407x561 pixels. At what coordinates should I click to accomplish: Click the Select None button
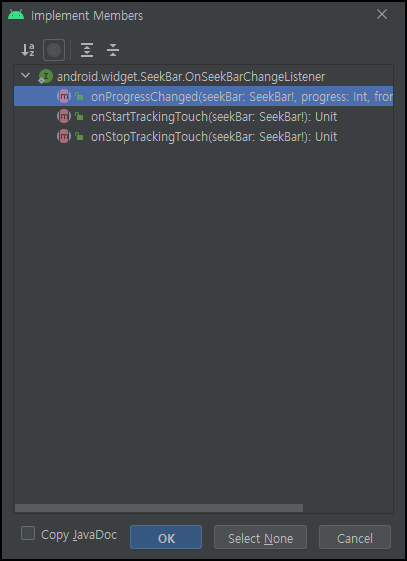pyautogui.click(x=260, y=537)
